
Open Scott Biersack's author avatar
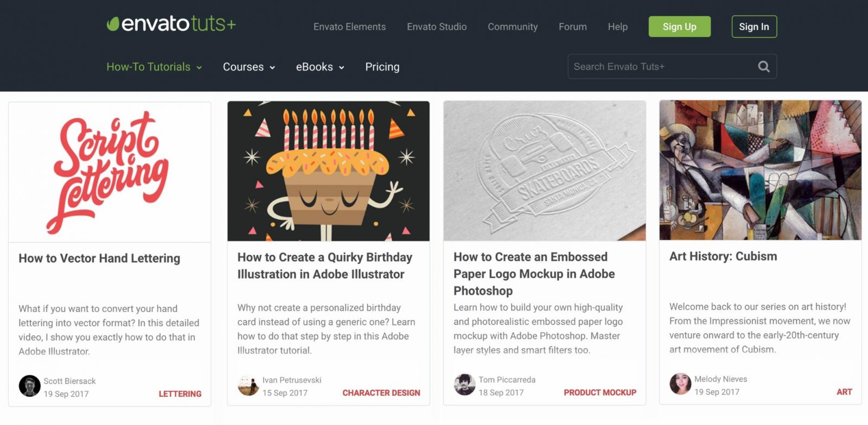(29, 386)
